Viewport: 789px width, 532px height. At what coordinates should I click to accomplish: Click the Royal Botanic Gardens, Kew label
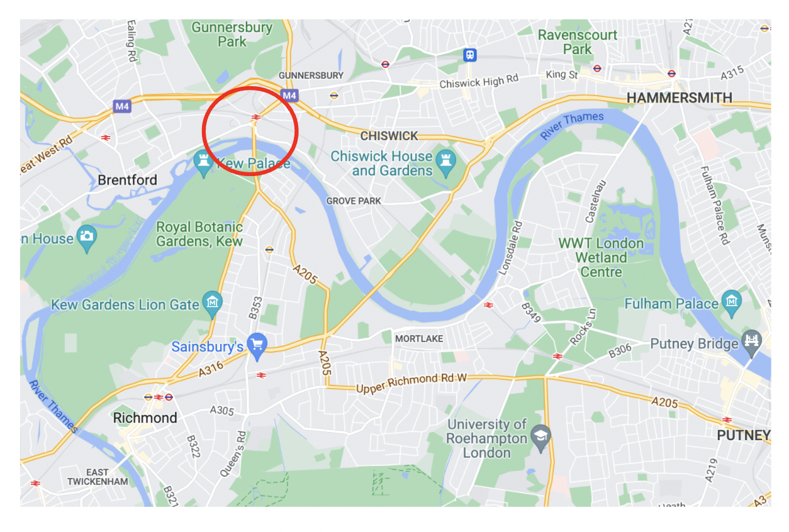tap(199, 234)
